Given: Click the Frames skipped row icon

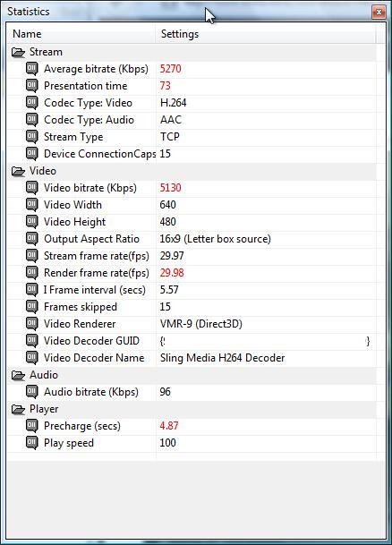Looking at the screenshot, I should [x=32, y=307].
